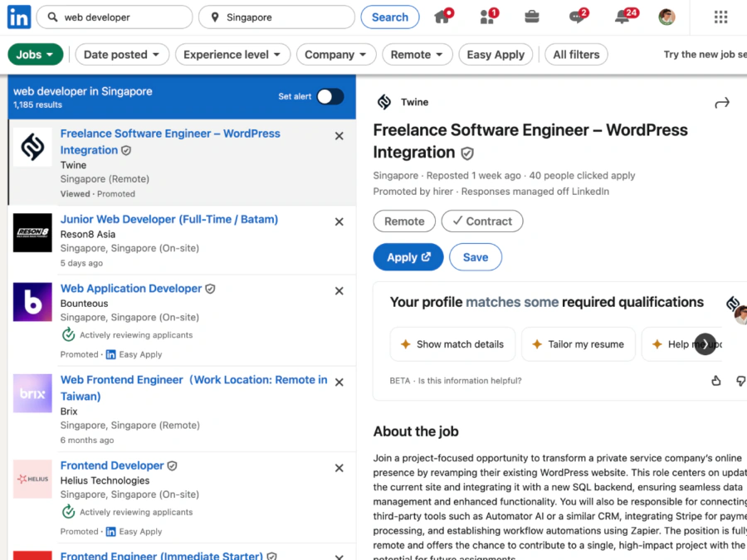Save the Freelance Software Engineer job
The height and width of the screenshot is (560, 747).
pos(476,257)
